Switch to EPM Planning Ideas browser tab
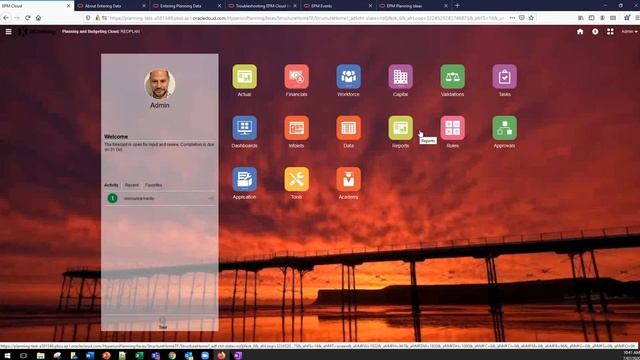The width and height of the screenshot is (640, 360). pyautogui.click(x=413, y=6)
